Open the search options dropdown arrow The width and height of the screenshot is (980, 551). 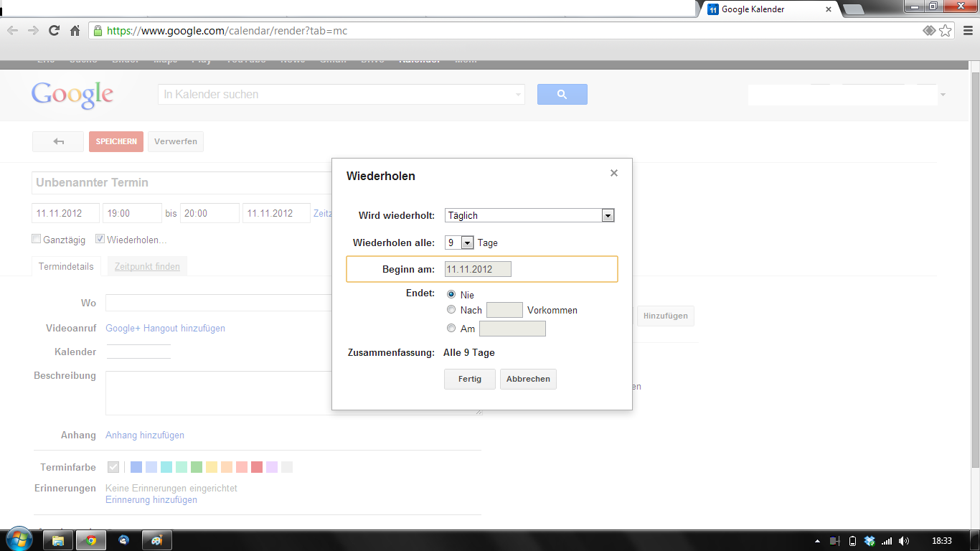pyautogui.click(x=519, y=95)
